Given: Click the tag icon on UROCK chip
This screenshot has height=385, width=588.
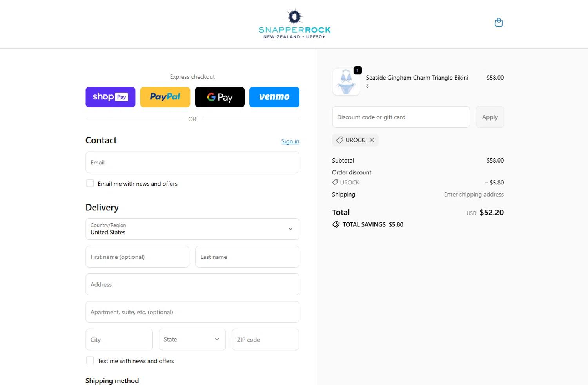Looking at the screenshot, I should (339, 140).
